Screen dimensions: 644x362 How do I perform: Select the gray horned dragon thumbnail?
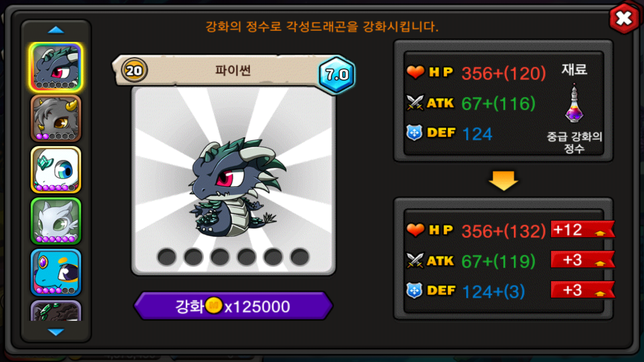(x=56, y=118)
